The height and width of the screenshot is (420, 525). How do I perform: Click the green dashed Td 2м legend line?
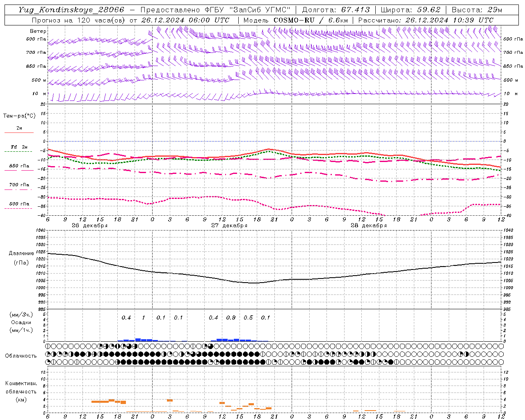click(x=19, y=152)
